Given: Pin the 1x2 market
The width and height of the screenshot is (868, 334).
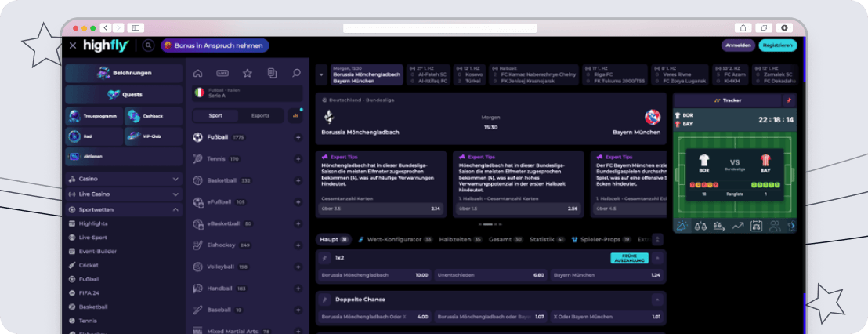Looking at the screenshot, I should coord(325,258).
